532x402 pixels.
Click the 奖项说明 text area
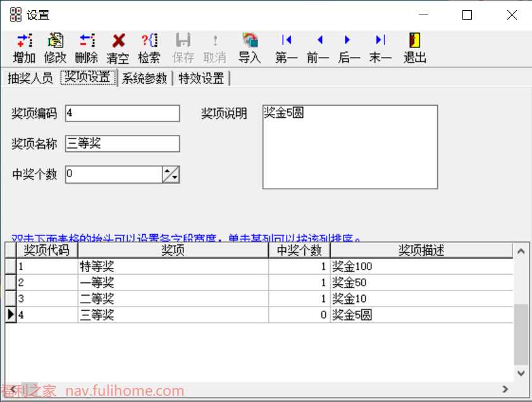click(x=350, y=147)
